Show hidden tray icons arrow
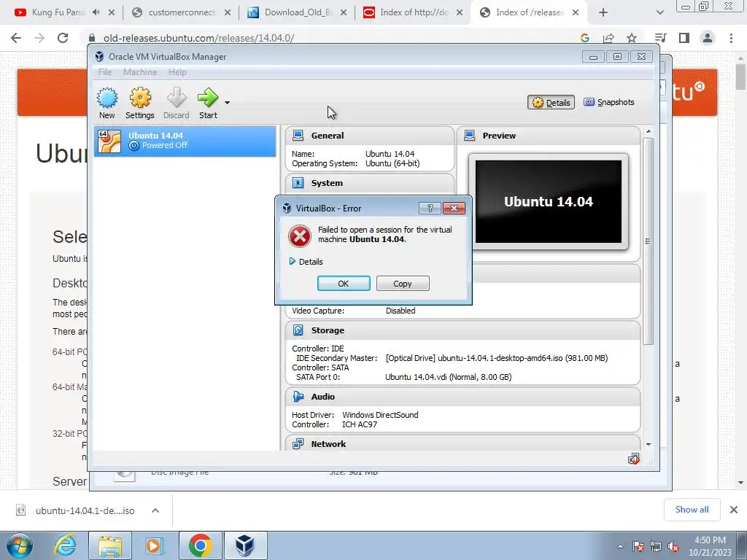This screenshot has height=560, width=747. point(620,546)
